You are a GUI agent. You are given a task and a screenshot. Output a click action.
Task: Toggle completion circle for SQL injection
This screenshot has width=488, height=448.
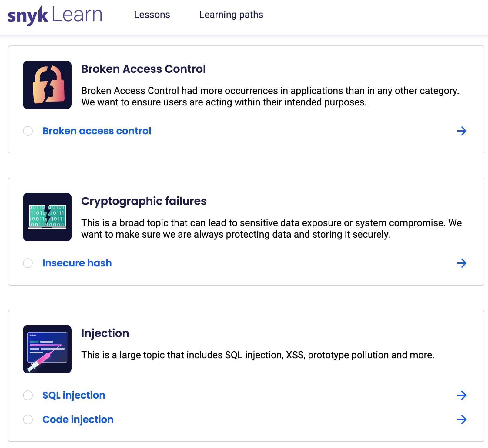28,395
